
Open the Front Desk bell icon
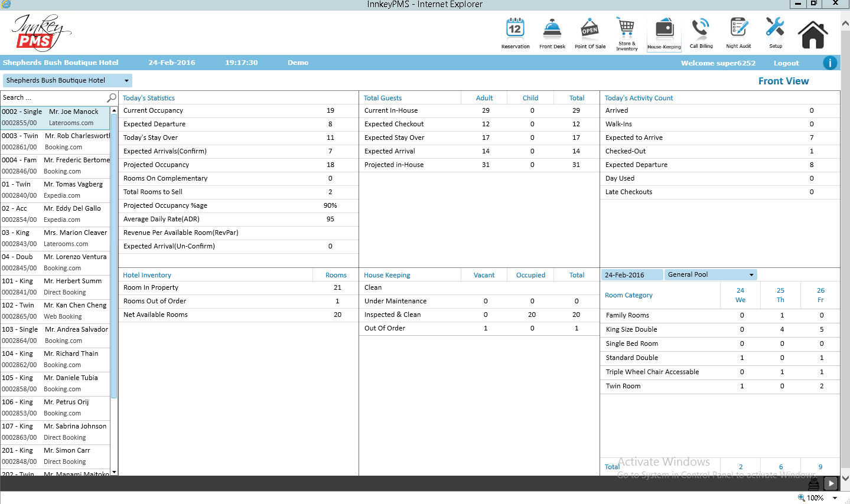(x=552, y=29)
